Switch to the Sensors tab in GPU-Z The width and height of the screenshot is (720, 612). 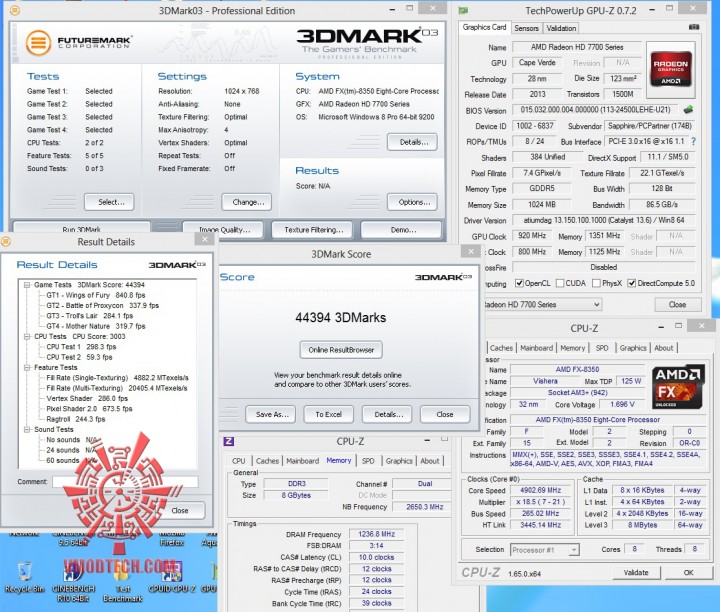tap(526, 28)
